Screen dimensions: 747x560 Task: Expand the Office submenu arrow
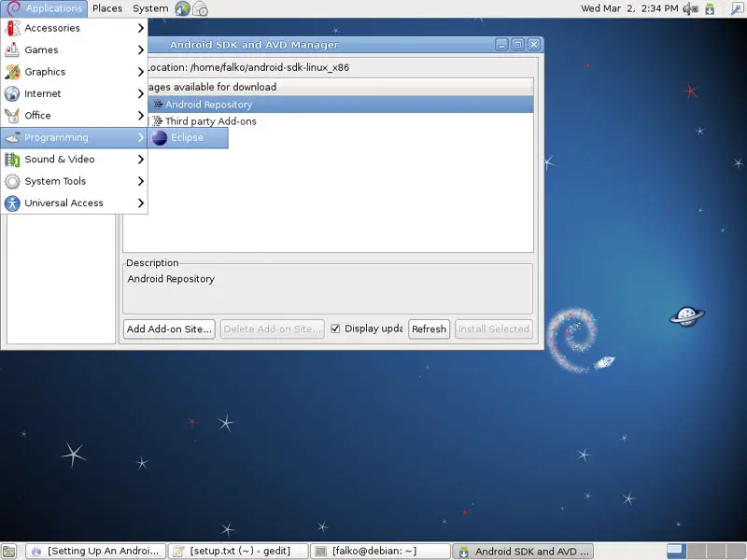(141, 116)
